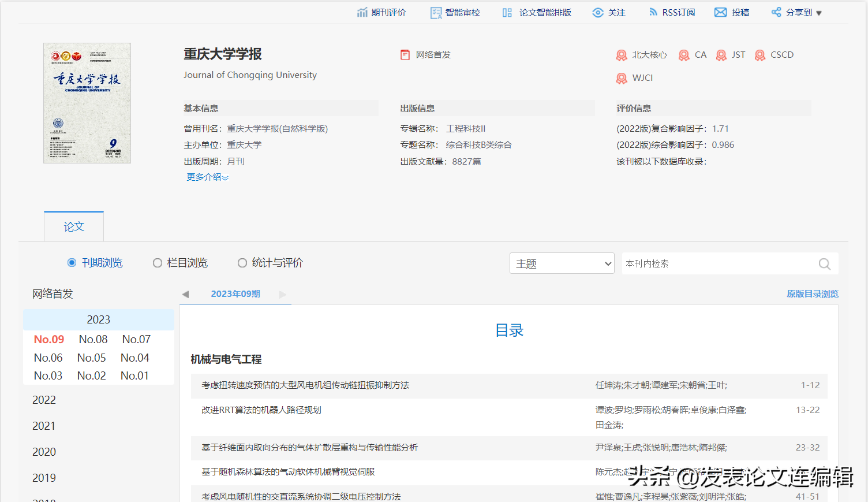Click the CA medal icon
This screenshot has height=502, width=868.
(684, 55)
